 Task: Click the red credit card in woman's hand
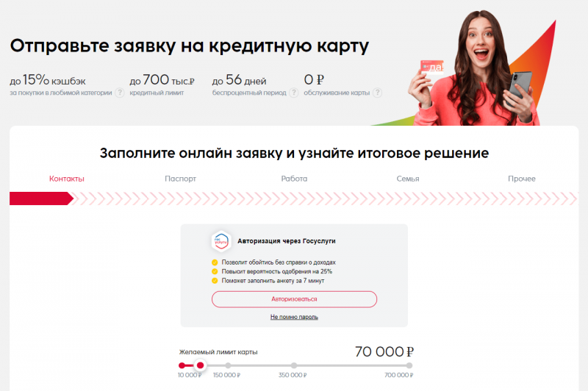pyautogui.click(x=432, y=67)
